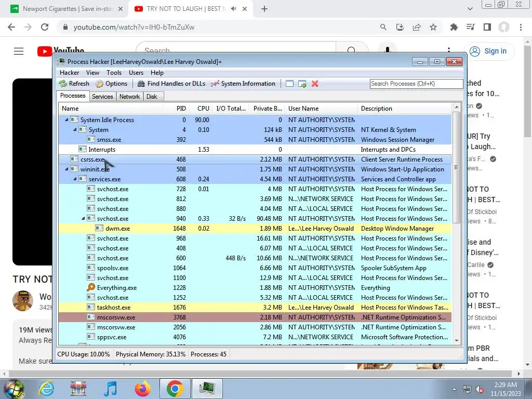Launch Internet Explorer from the taskbar
This screenshot has width=532, height=399.
[46, 389]
